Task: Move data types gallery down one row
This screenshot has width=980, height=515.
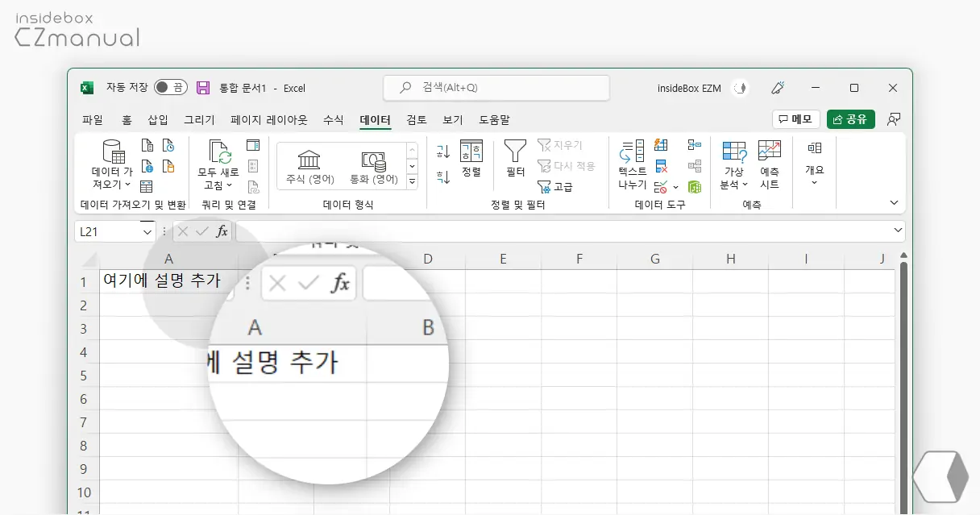Action: [x=412, y=166]
